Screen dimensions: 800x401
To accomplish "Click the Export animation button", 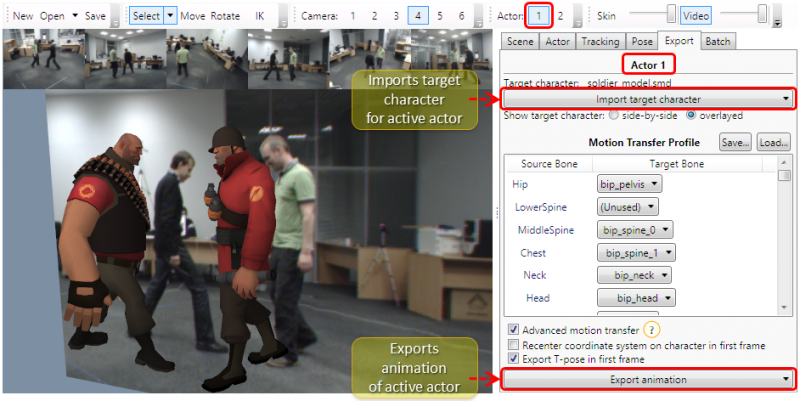I will click(648, 380).
